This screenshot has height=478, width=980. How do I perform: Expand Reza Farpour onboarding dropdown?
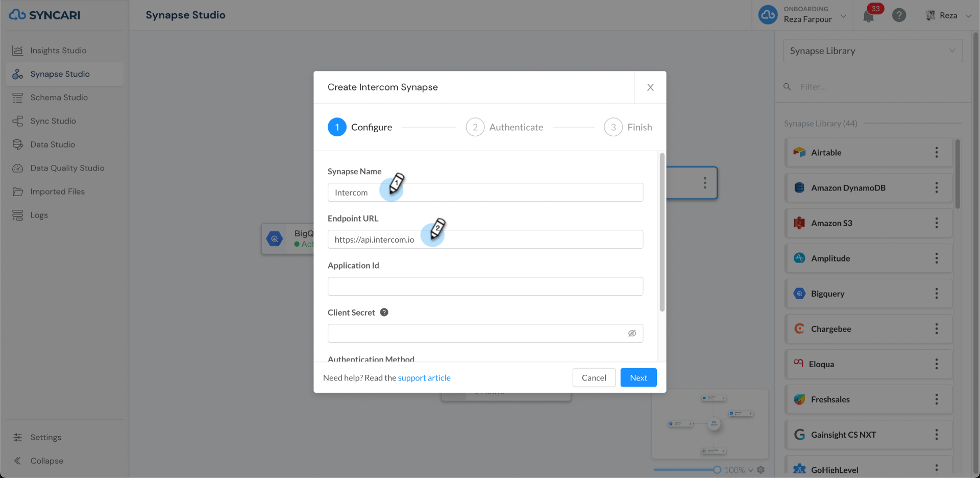pos(843,16)
